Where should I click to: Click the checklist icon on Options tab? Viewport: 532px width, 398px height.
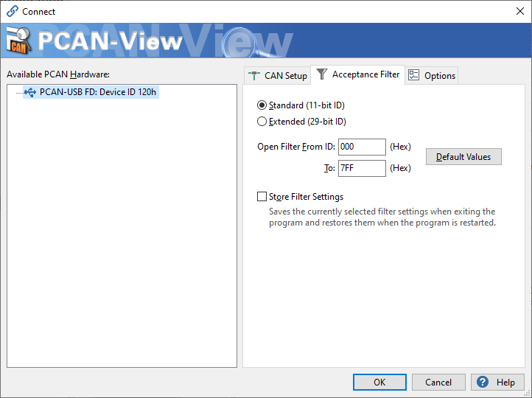414,75
